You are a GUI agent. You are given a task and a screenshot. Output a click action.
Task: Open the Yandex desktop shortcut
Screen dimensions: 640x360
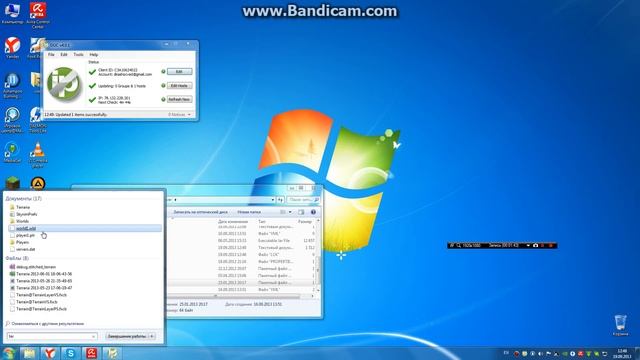12,48
